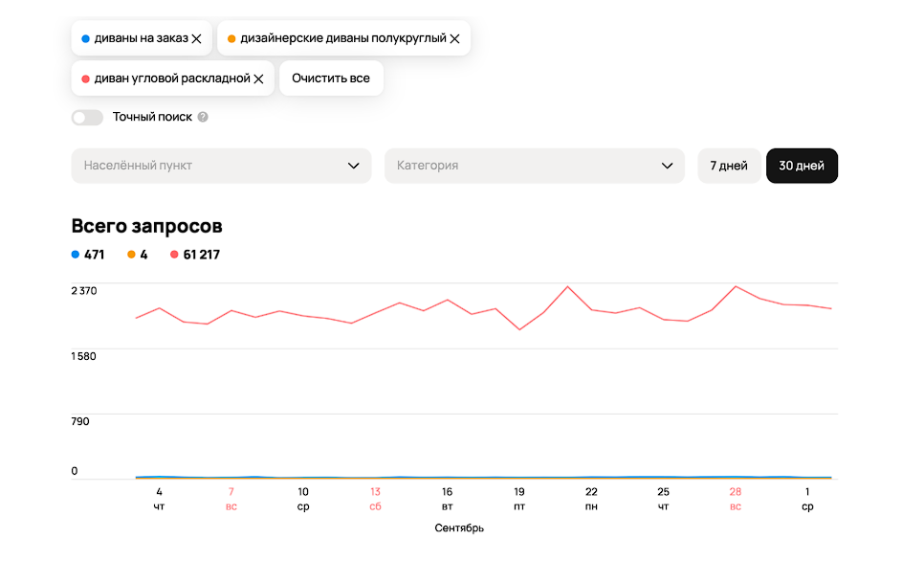Click the peak of the red line above 28 вс
The width and height of the screenshot is (924, 561).
[x=736, y=286]
